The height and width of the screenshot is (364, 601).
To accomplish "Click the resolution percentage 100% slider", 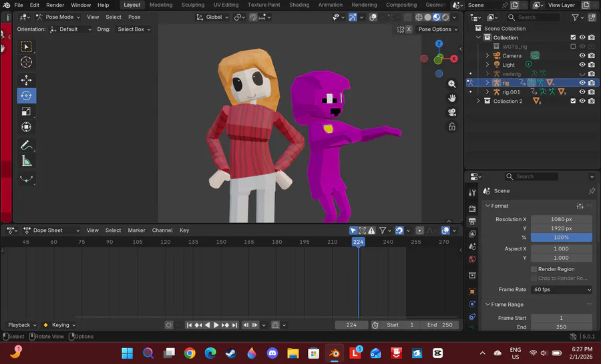I will pos(561,237).
